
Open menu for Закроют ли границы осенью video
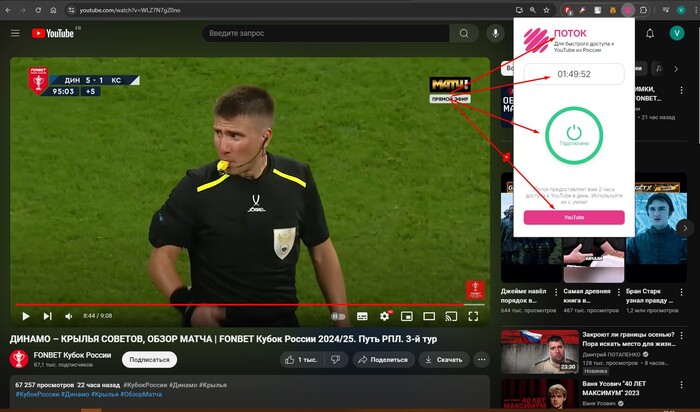pyautogui.click(x=681, y=335)
